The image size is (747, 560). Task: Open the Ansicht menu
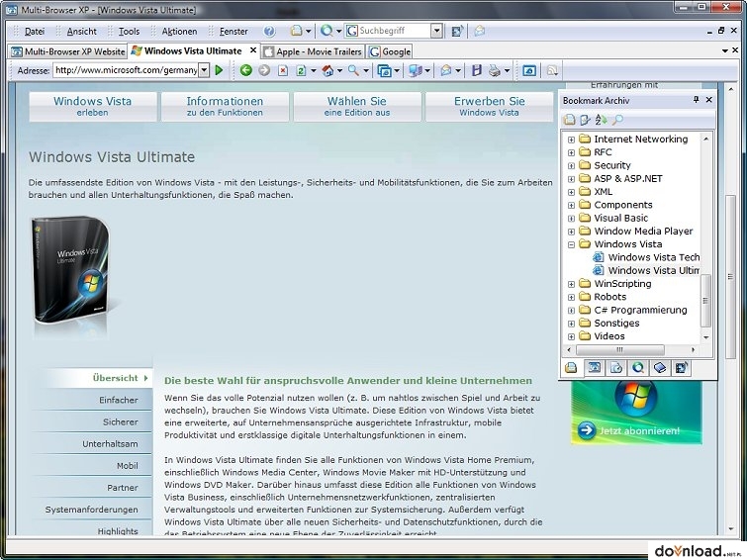[81, 32]
